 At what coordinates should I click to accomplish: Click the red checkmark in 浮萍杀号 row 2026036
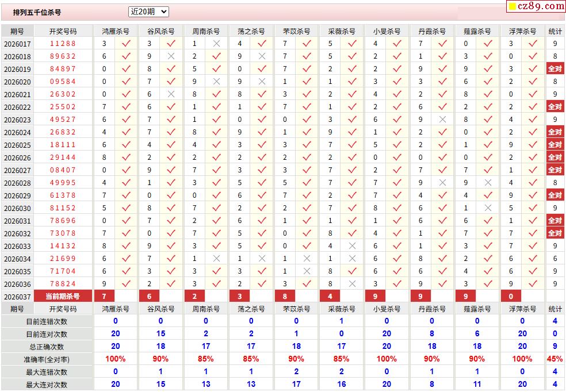pyautogui.click(x=533, y=284)
